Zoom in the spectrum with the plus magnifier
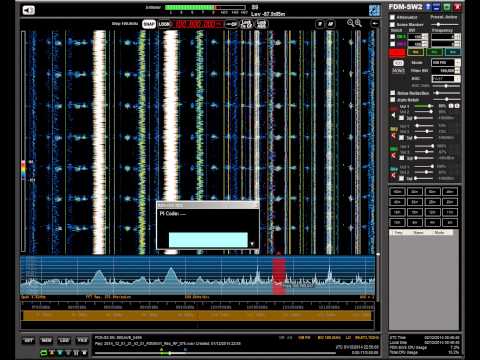This screenshot has width=480, height=360. click(358, 23)
